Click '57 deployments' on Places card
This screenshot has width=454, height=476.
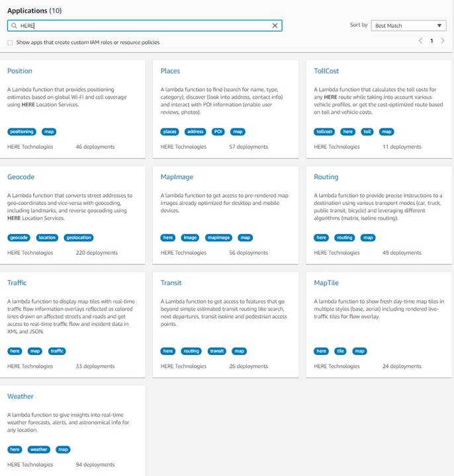(x=249, y=147)
